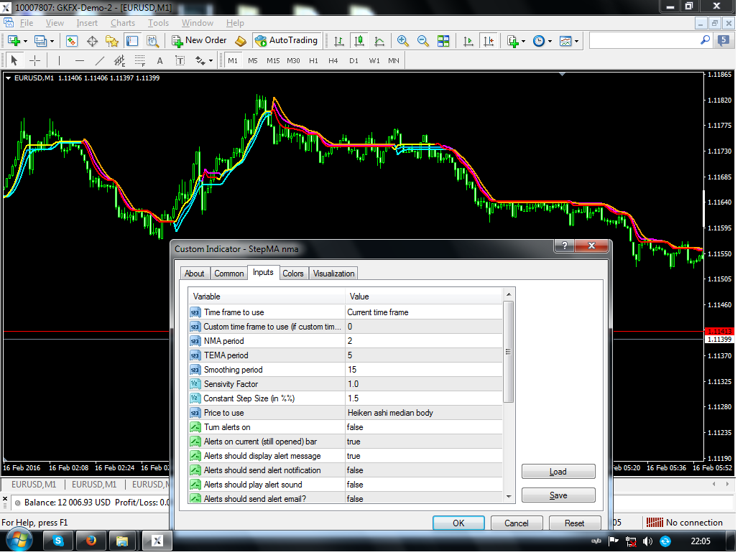Toggle the AutoTrading button
Image resolution: width=753 pixels, height=560 pixels.
287,41
